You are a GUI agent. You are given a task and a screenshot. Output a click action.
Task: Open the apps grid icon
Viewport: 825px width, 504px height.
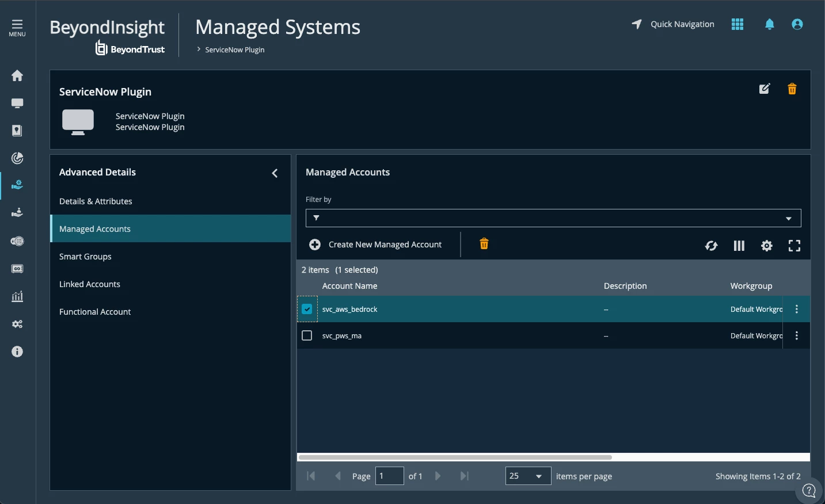pos(737,24)
